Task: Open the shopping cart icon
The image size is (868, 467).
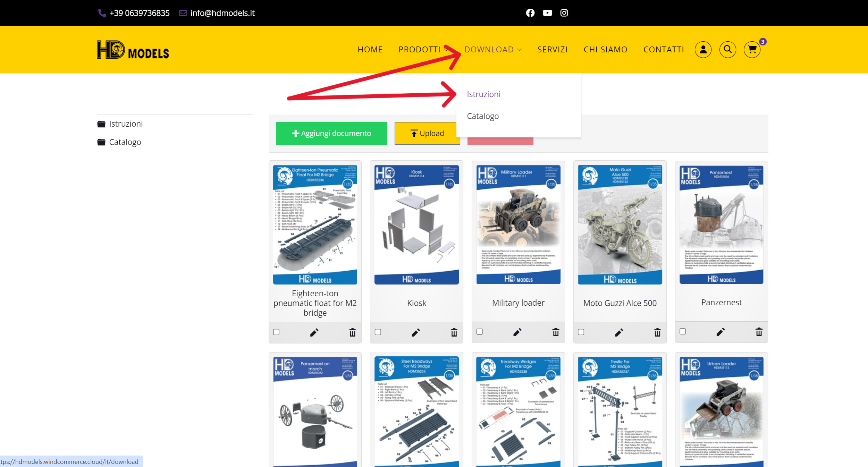Action: [752, 50]
